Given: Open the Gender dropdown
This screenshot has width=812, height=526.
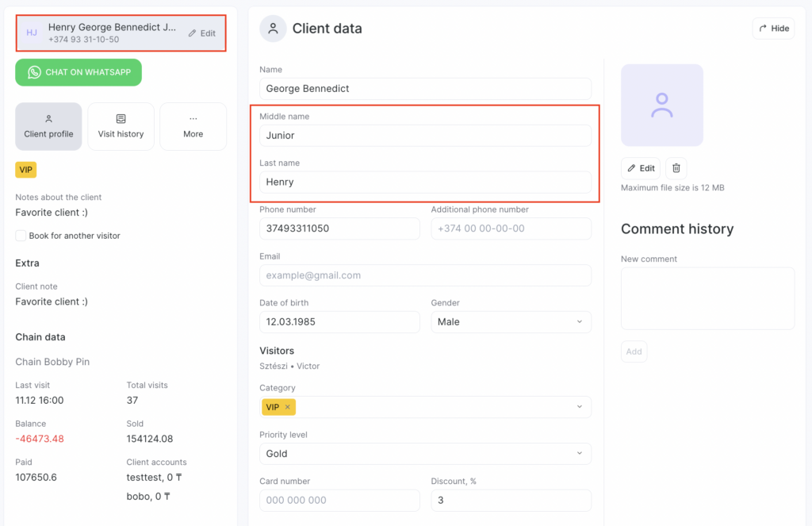Looking at the screenshot, I should tap(511, 322).
